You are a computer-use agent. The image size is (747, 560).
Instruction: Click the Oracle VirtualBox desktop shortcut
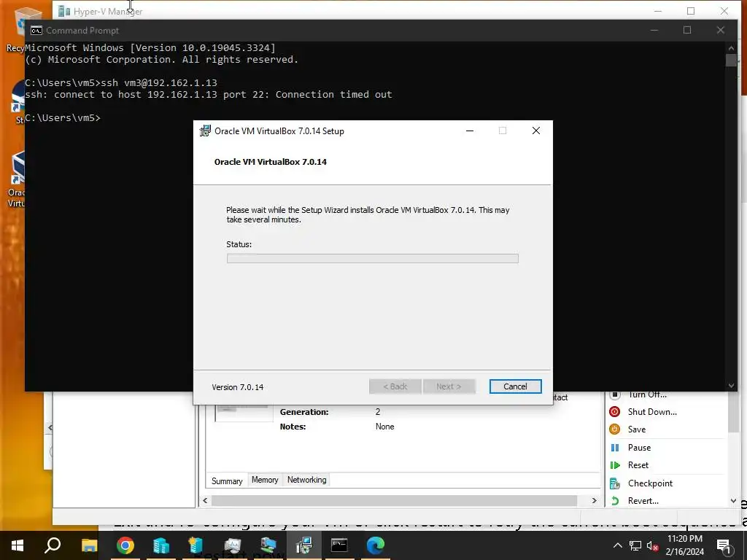17,179
